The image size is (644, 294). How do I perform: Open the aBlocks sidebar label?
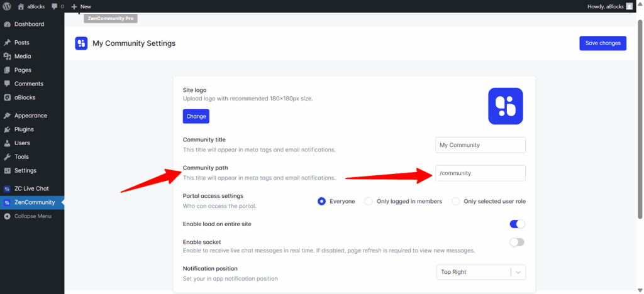click(25, 97)
